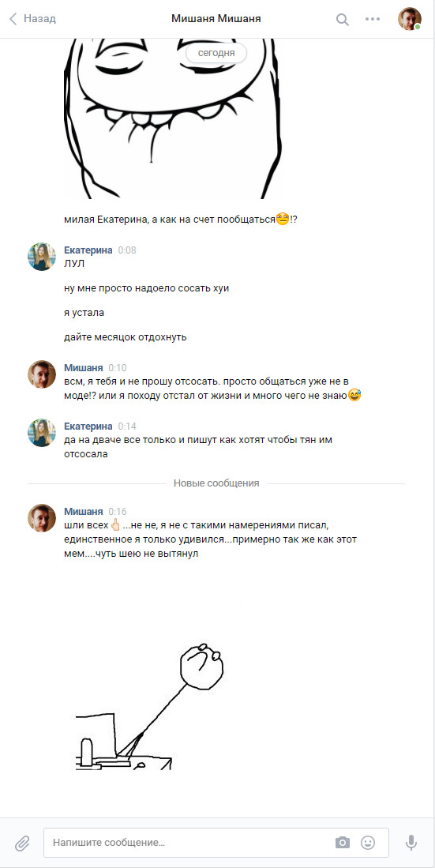Click the microphone voice message icon
Viewport: 435px width, 868px height.
pyautogui.click(x=411, y=843)
